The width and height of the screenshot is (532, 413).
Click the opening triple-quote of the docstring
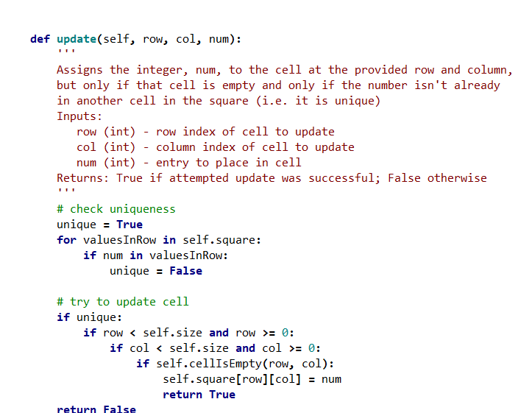point(66,51)
